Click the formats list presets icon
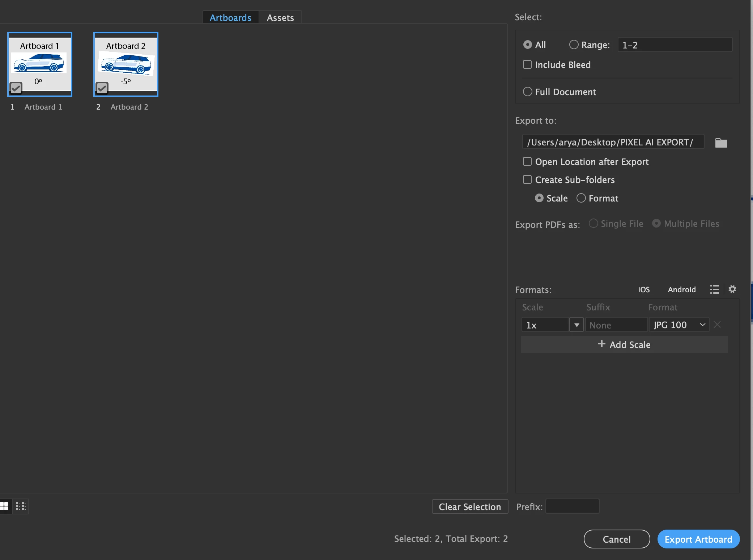 tap(714, 289)
